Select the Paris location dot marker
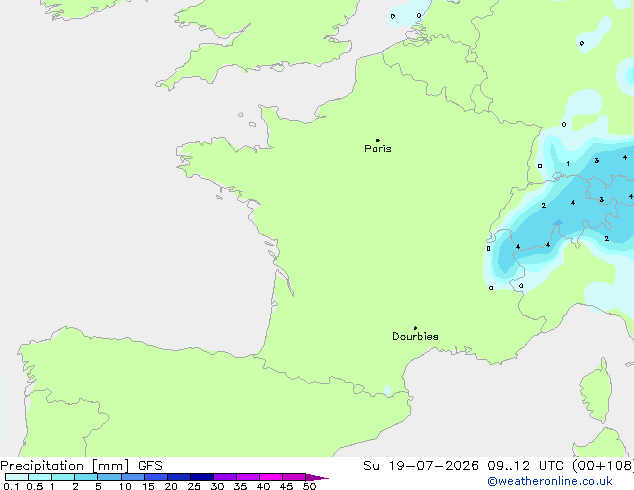This screenshot has width=634, height=490. [x=378, y=140]
